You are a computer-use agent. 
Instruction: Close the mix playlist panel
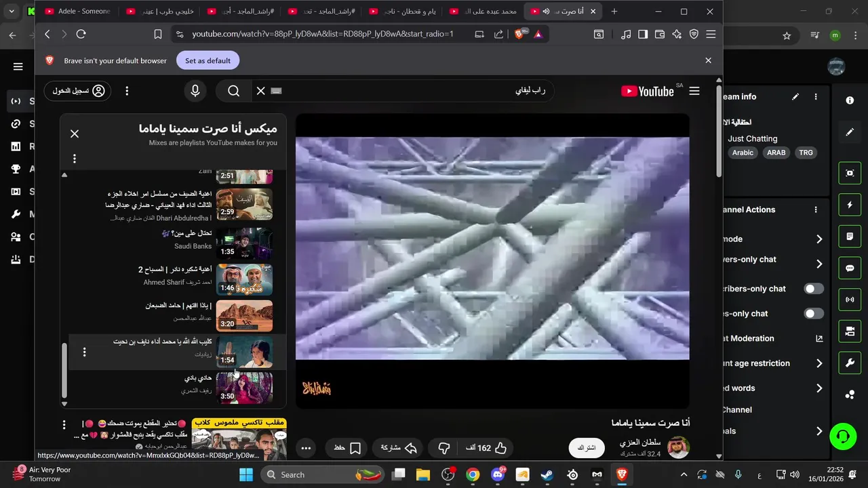pos(75,134)
